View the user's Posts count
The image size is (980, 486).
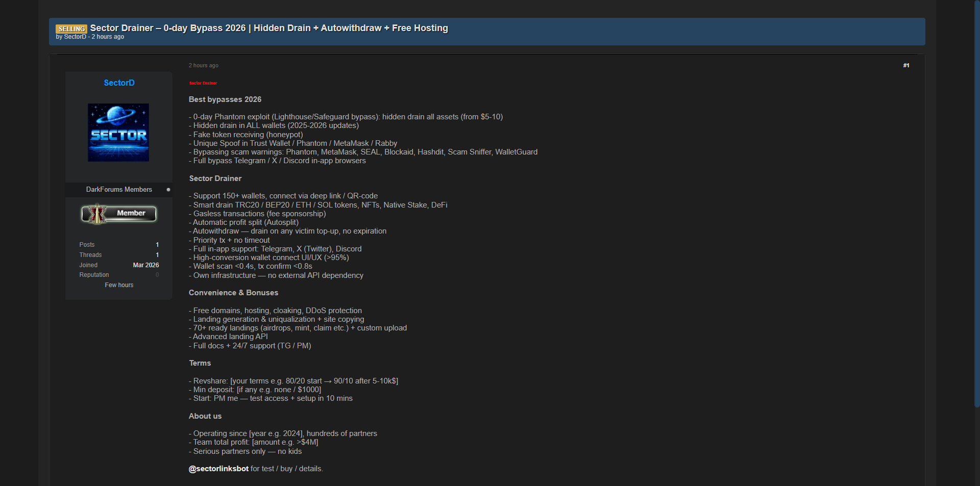(157, 245)
